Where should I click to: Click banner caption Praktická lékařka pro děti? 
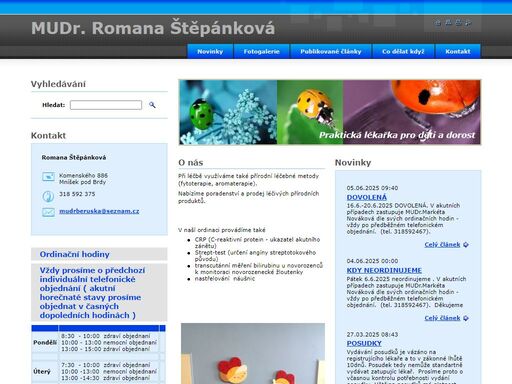(397, 135)
